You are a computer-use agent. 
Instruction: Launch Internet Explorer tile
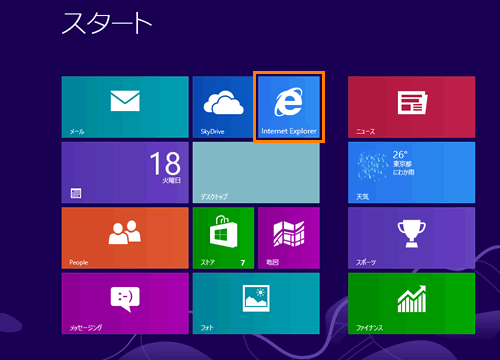tap(289, 107)
